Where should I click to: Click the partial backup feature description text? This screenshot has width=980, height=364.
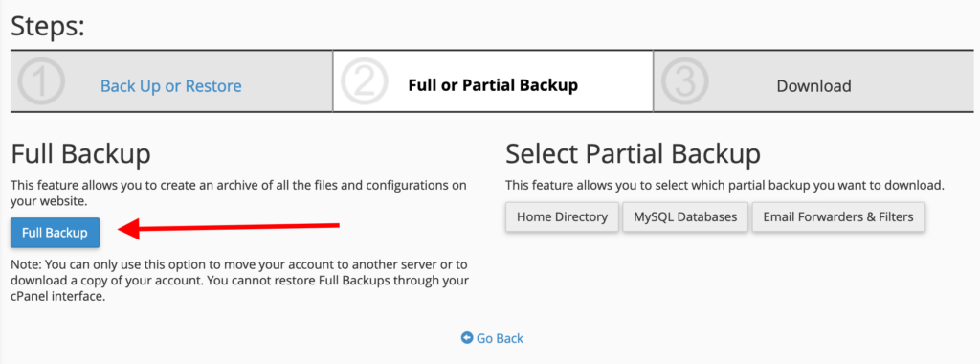725,186
